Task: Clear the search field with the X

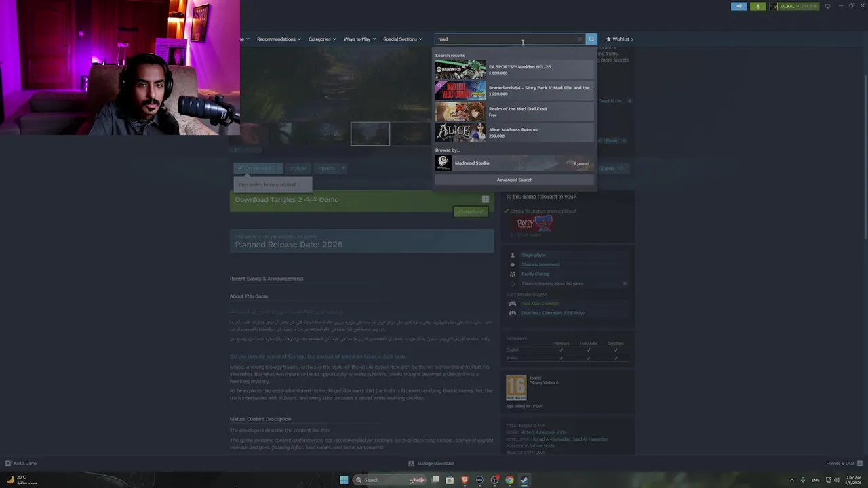Action: tap(580, 39)
